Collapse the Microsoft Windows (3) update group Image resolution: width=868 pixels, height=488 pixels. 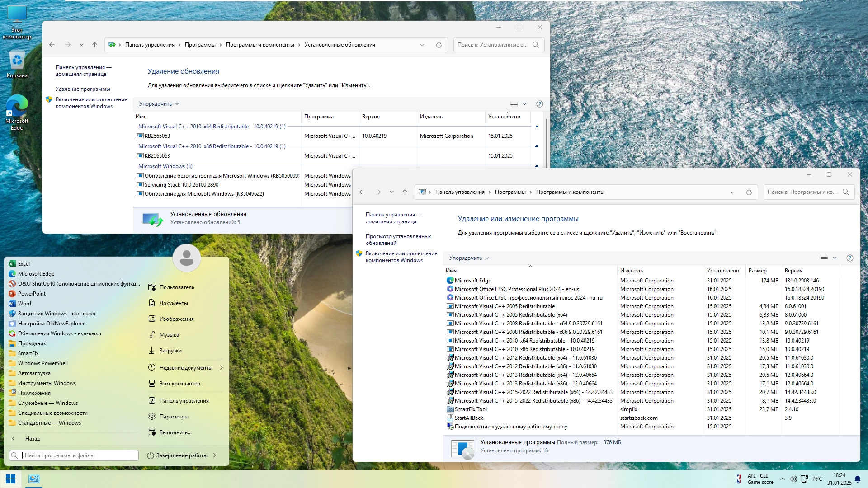(x=537, y=166)
